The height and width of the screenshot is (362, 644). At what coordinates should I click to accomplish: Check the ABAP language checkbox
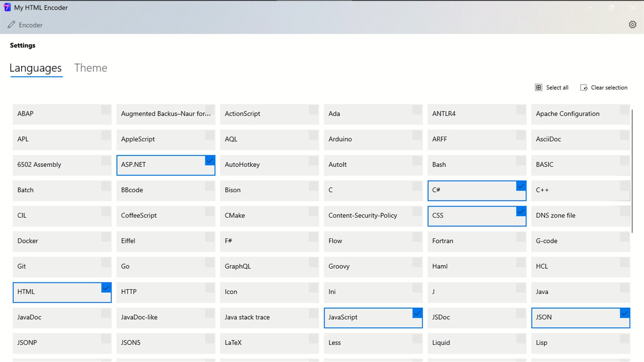(x=106, y=109)
